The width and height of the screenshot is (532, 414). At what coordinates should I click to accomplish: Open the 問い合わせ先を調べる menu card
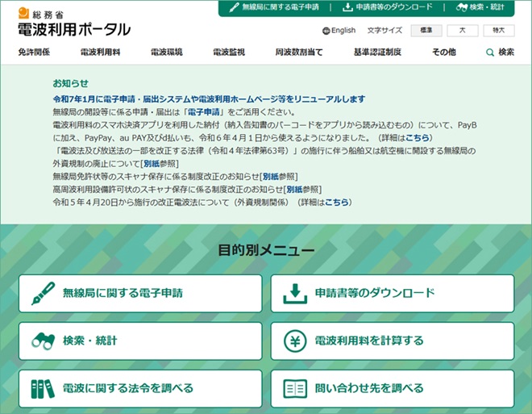(x=393, y=389)
